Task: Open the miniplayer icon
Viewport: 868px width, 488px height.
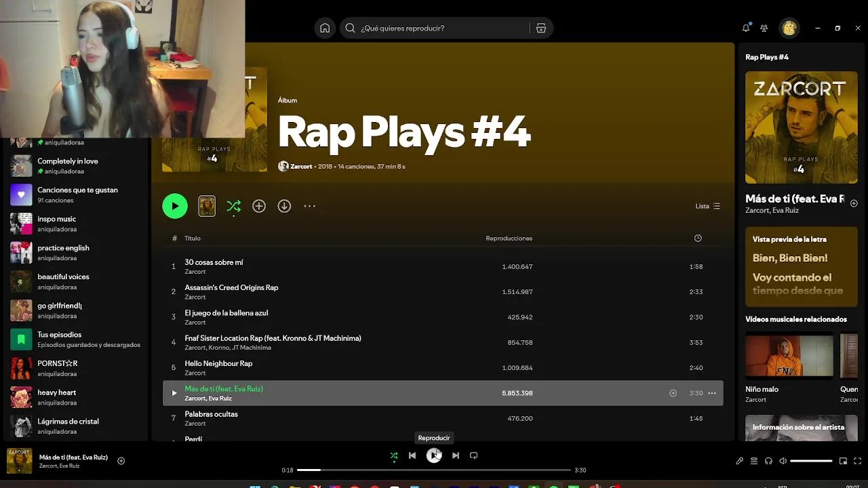Action: [x=843, y=461]
